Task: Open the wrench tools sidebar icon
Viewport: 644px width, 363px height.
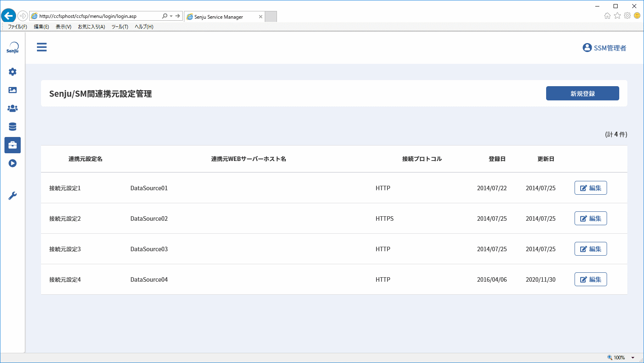Action: 13,196
